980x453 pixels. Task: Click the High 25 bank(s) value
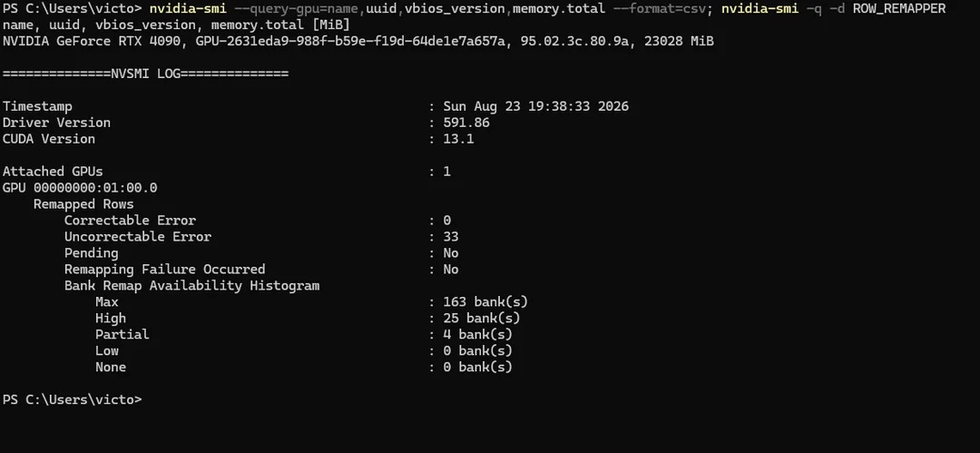481,318
